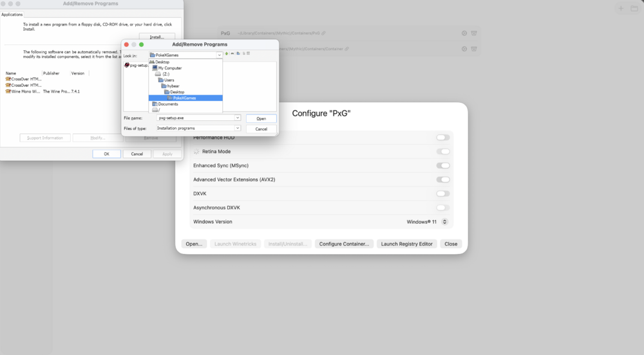Disable Advanced Vector Extensions (AVX2) switch
This screenshot has height=355, width=644.
click(443, 179)
